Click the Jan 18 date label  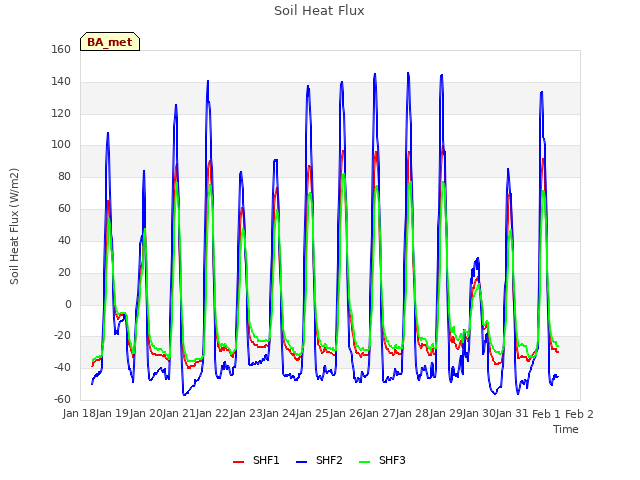(79, 414)
